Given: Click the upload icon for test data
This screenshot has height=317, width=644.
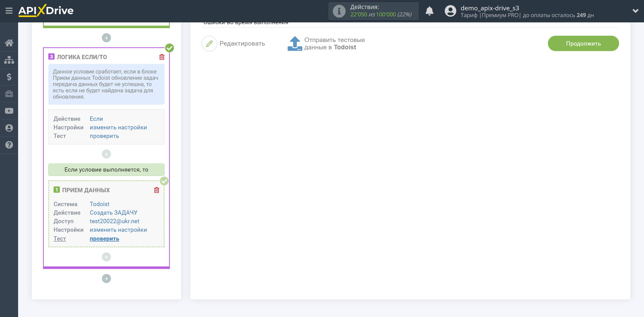Looking at the screenshot, I should coord(295,44).
